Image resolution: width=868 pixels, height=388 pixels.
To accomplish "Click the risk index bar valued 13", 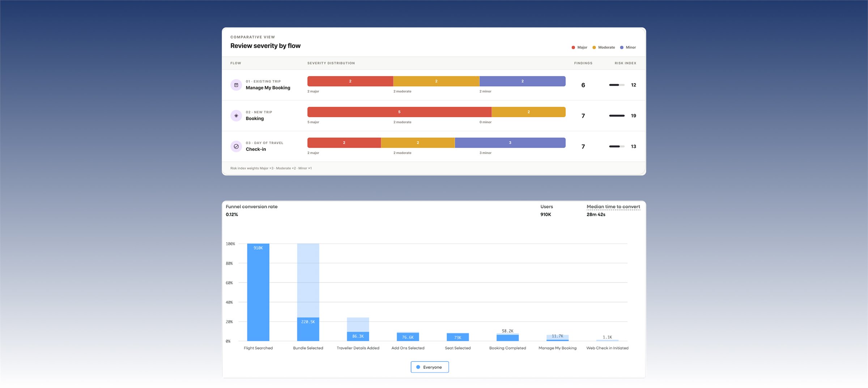I will (617, 146).
